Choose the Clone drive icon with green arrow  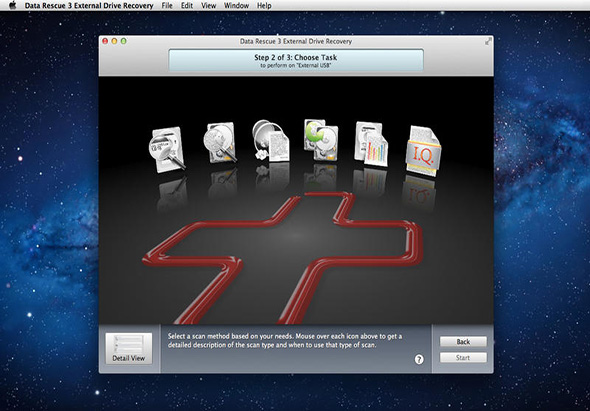pos(321,140)
